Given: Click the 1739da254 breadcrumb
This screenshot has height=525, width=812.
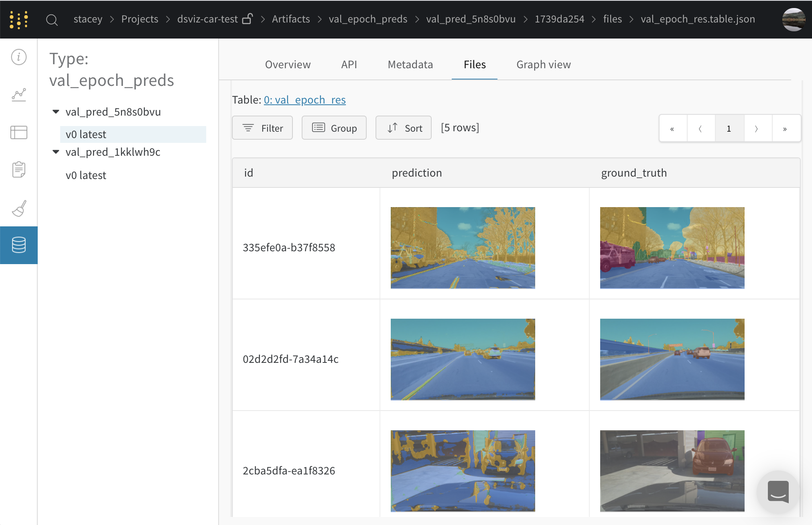Looking at the screenshot, I should [559, 19].
